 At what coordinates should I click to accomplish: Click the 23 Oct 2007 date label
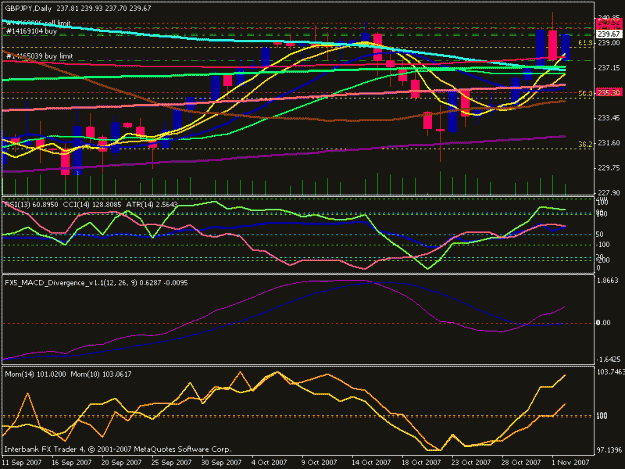[471, 462]
